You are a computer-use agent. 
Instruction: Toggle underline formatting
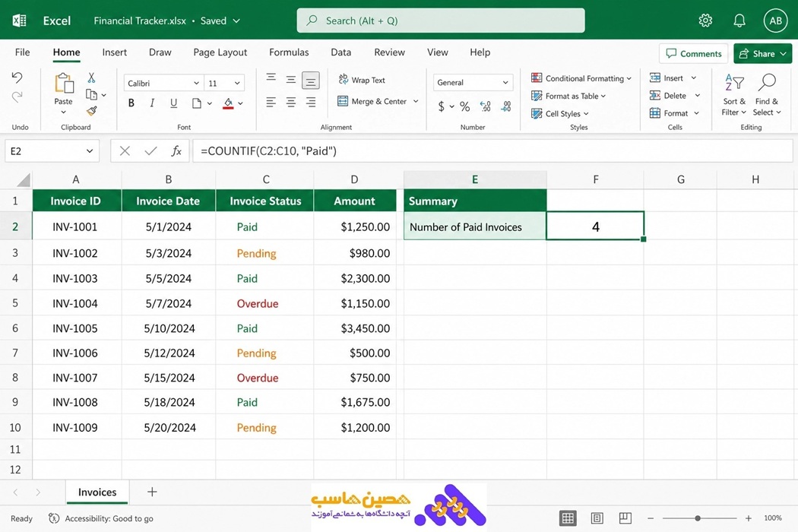[173, 103]
